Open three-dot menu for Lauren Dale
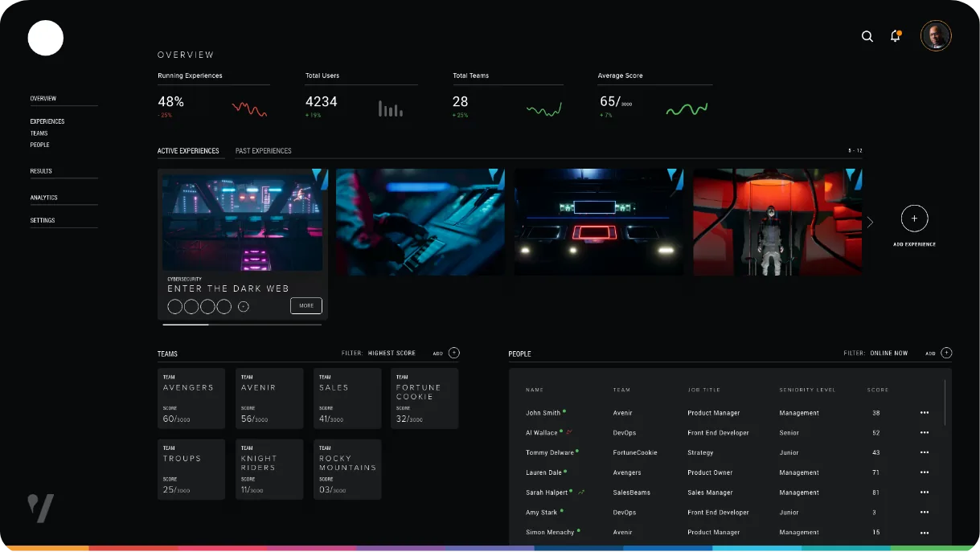Viewport: 980px width, 556px height. 925,472
